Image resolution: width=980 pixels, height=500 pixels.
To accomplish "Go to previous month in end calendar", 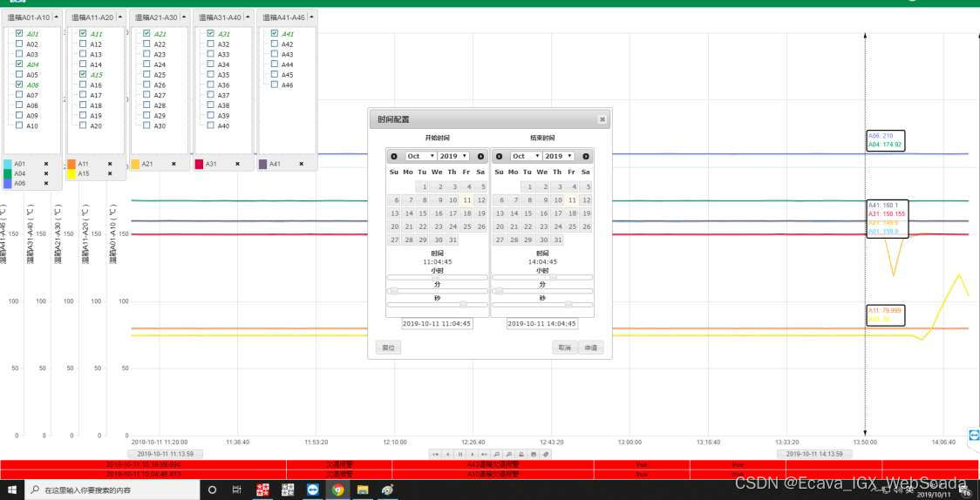I will pyautogui.click(x=499, y=156).
